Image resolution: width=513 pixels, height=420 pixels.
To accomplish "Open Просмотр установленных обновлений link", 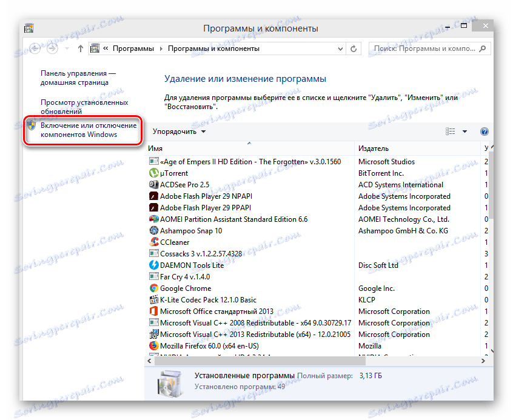I will point(84,107).
